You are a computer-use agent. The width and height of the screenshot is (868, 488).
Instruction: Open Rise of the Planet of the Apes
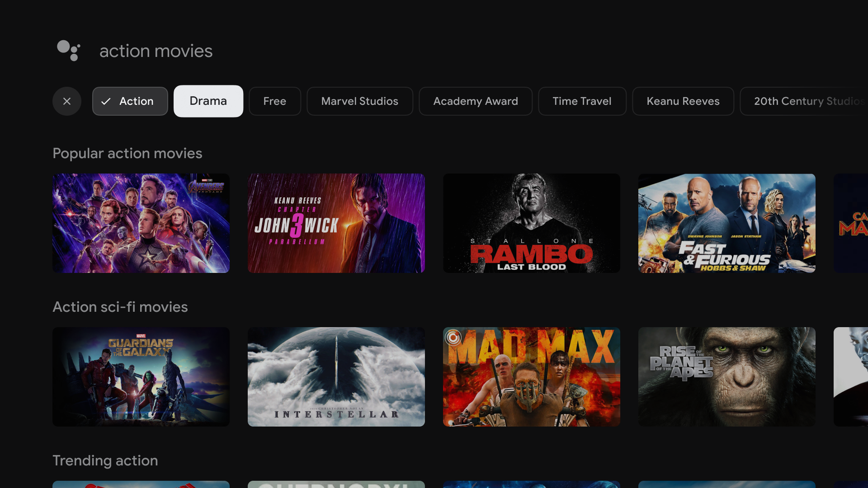[727, 377]
